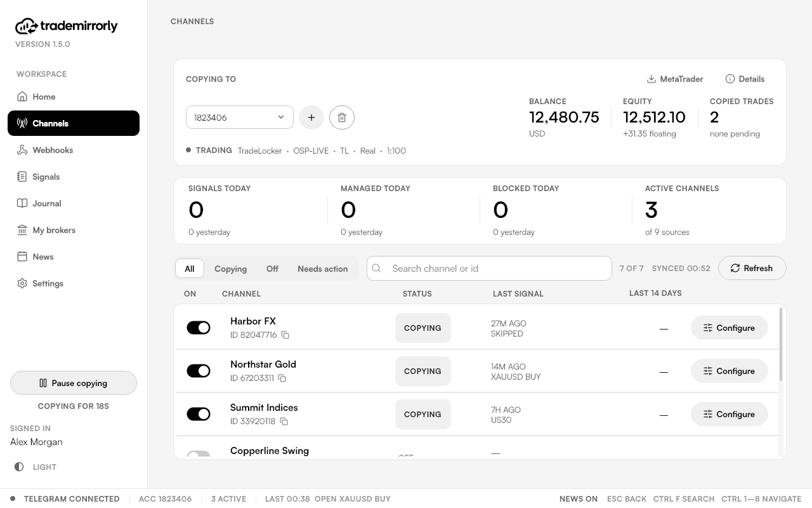The image size is (812, 508).
Task: Click the MetaTrader download link
Action: [675, 79]
